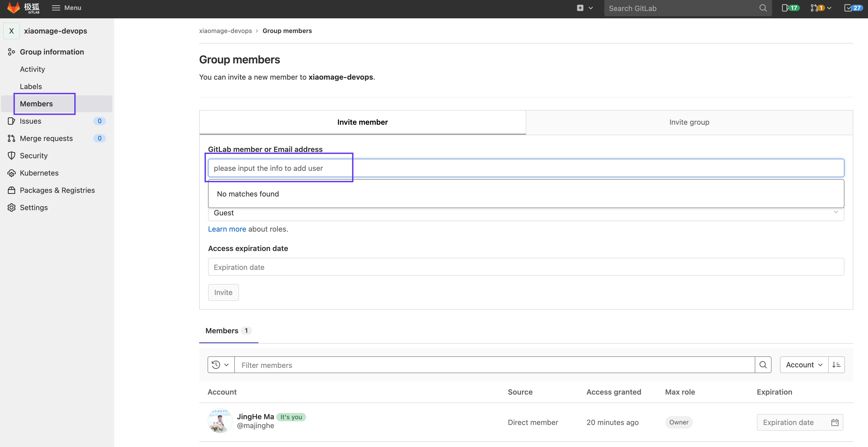Switch to Invite group tab
This screenshot has height=447, width=868.
tap(689, 122)
